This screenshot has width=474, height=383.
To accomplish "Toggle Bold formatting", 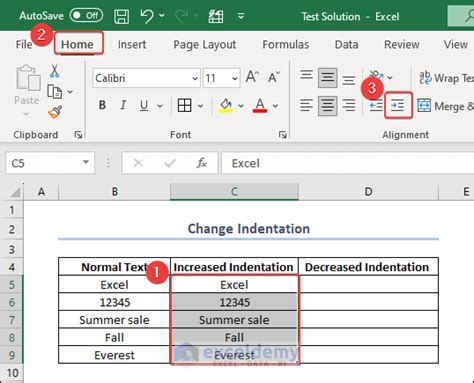I will click(102, 105).
